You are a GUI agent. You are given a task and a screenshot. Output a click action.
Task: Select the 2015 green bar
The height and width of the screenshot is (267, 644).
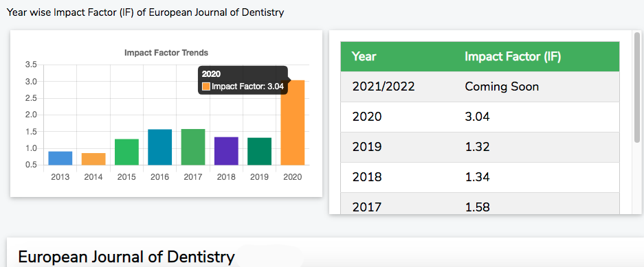coord(126,152)
